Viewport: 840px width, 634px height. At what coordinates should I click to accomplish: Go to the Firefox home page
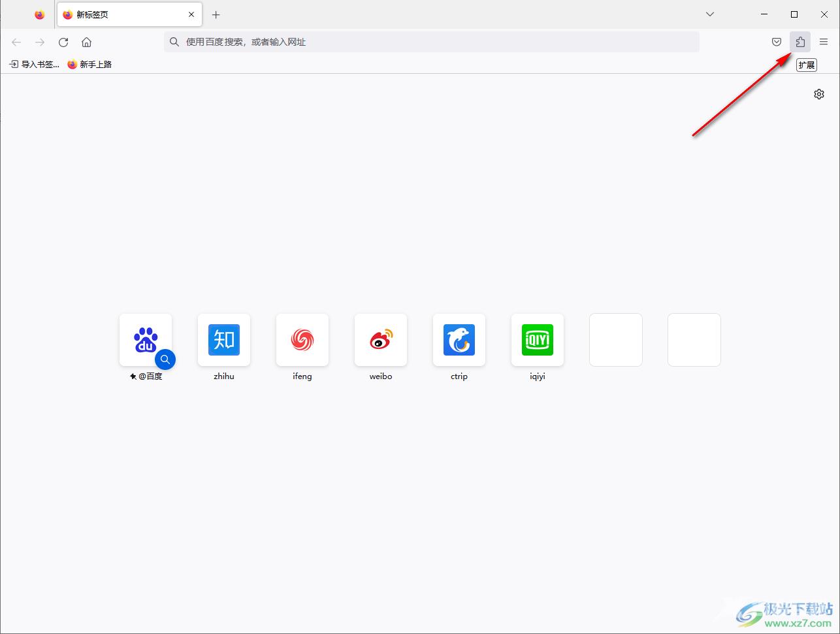point(86,42)
